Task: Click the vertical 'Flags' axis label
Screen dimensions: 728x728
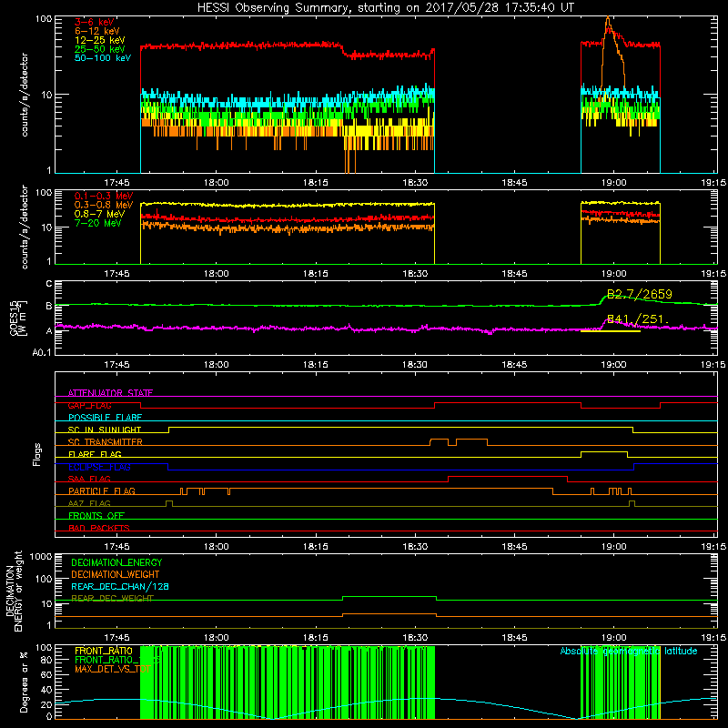Action: click(37, 454)
